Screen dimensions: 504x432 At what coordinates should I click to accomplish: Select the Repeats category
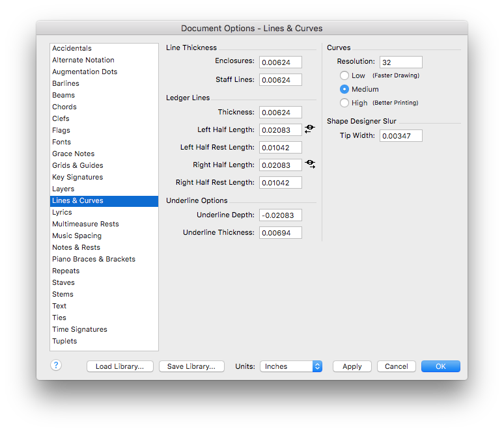[x=104, y=271]
